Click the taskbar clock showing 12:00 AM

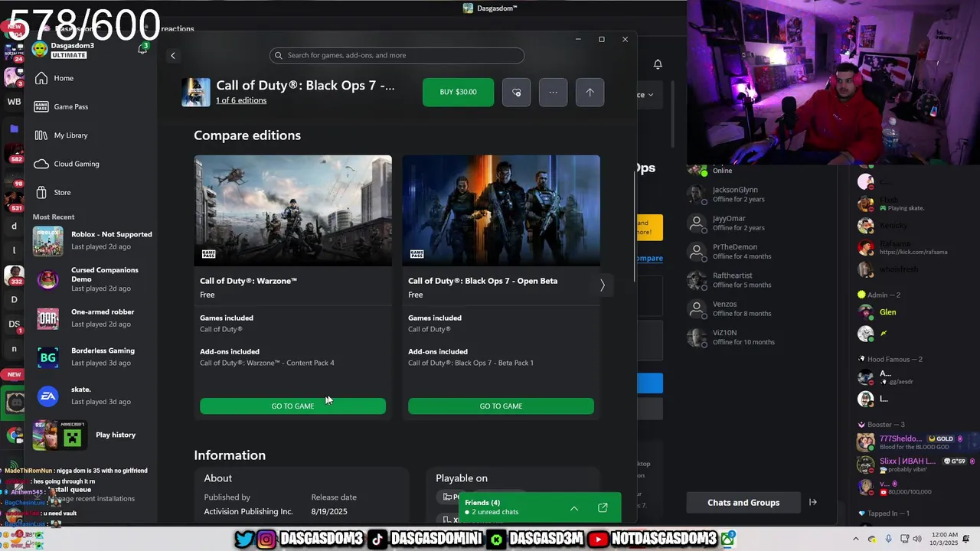[946, 539]
